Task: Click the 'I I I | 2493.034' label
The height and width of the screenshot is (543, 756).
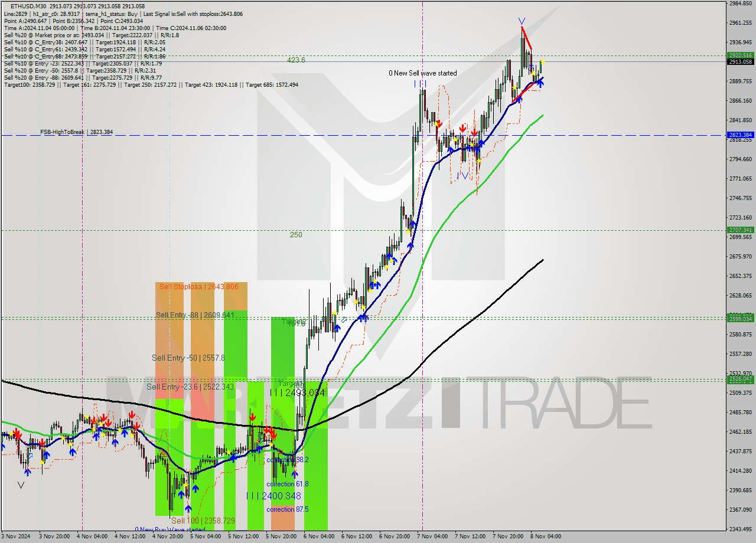Action: pyautogui.click(x=298, y=392)
